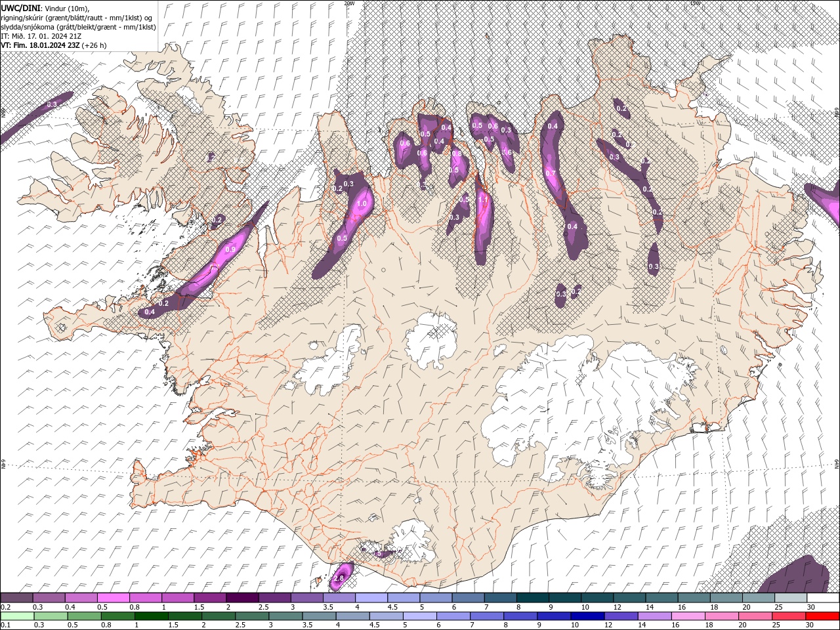Click the bright pink 0.5 swatch in snow legend
Viewport: 840px width, 630px height.
pos(113,597)
